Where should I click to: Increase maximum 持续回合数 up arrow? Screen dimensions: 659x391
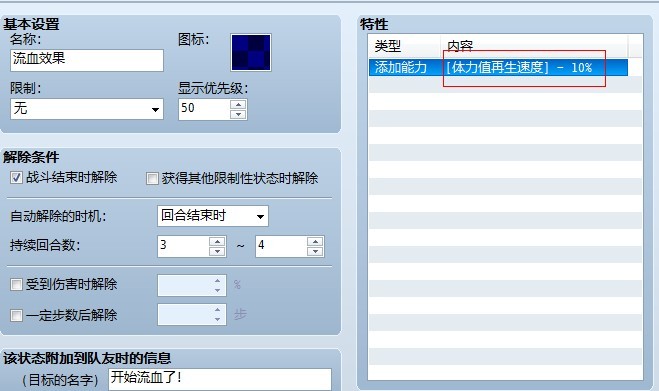click(x=315, y=241)
